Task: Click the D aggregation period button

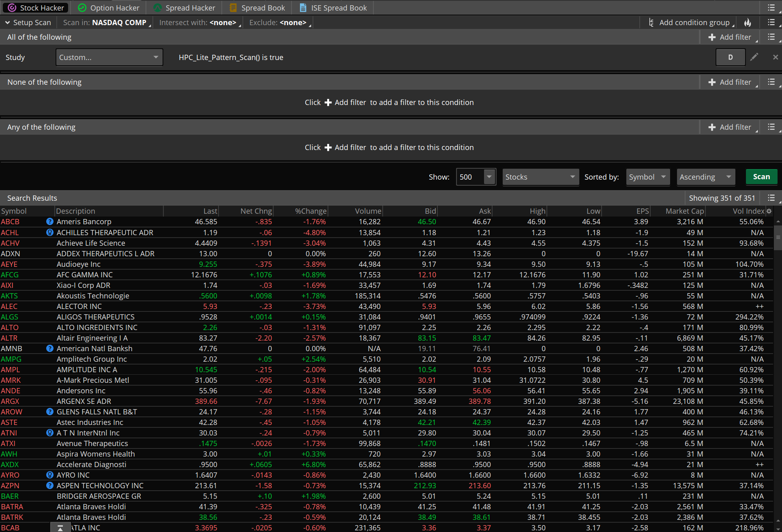Action: [730, 57]
